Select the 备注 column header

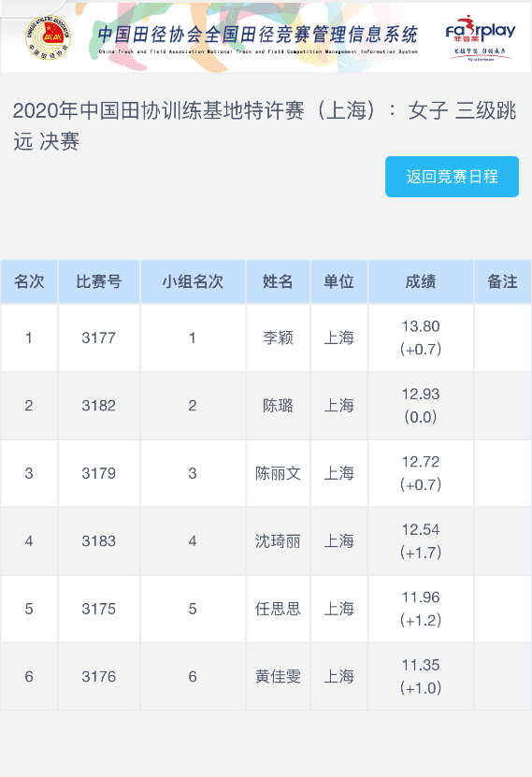point(503,281)
